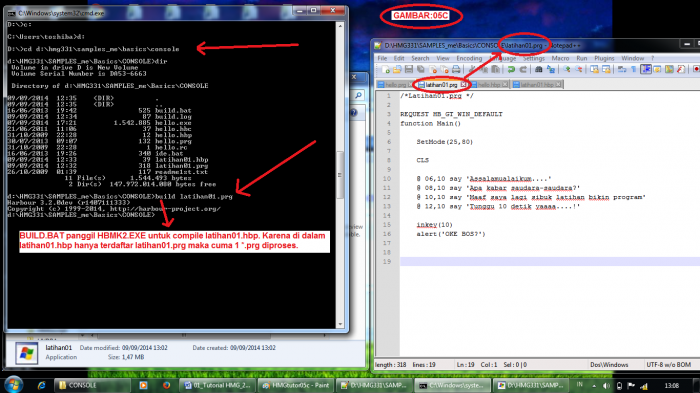Expand hidden system tray icons arrow
700x393 pixels.
click(x=594, y=386)
